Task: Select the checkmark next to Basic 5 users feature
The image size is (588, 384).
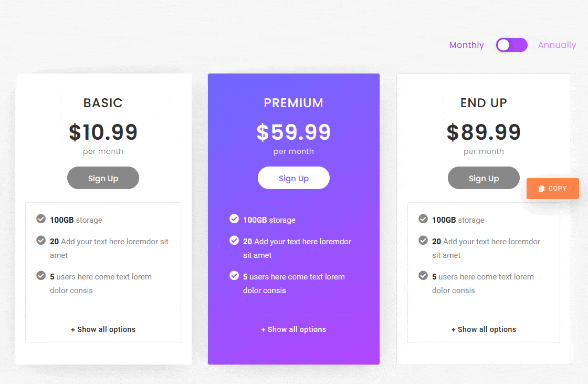Action: (x=41, y=276)
